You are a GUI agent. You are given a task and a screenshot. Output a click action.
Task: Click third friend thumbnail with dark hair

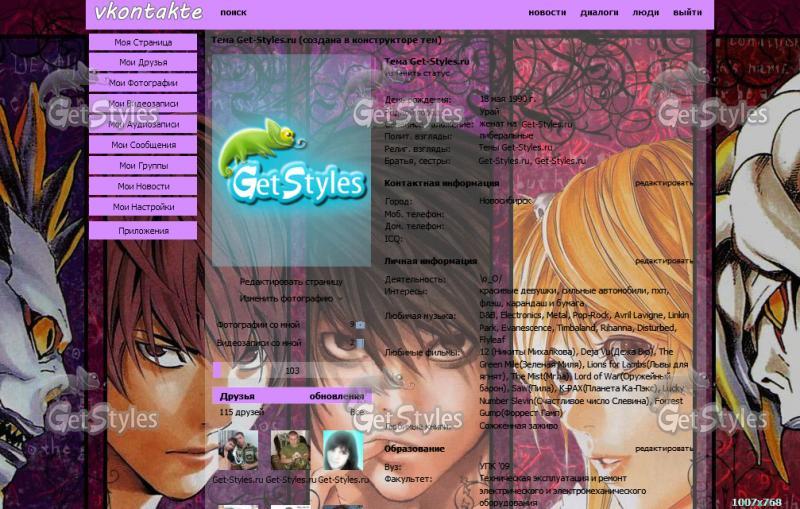(x=343, y=450)
